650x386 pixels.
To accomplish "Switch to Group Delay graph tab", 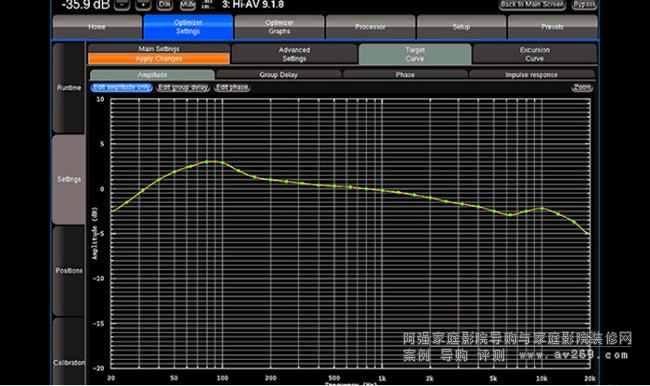I will [x=279, y=75].
